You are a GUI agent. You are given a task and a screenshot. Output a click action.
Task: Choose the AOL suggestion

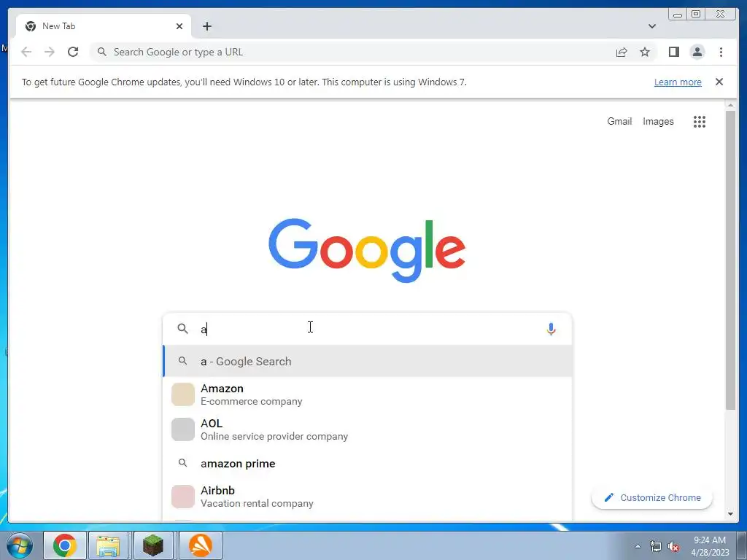(368, 429)
